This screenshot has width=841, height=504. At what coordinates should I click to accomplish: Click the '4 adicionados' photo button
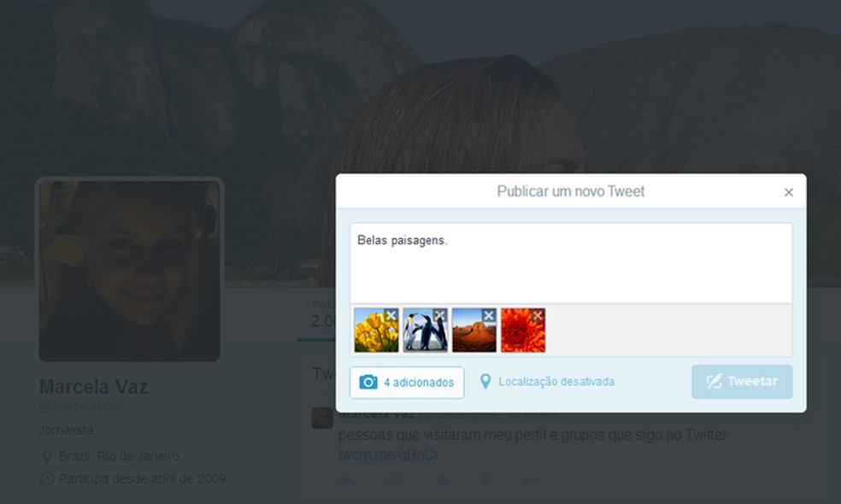(x=407, y=383)
